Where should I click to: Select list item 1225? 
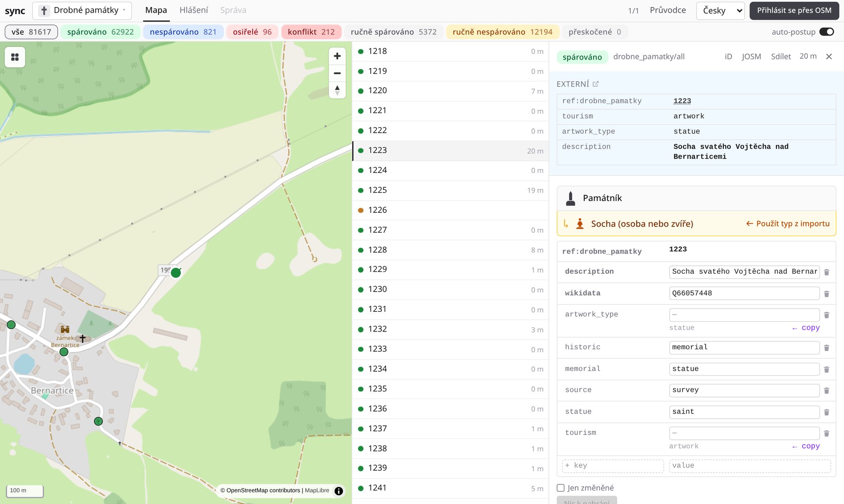pyautogui.click(x=451, y=190)
